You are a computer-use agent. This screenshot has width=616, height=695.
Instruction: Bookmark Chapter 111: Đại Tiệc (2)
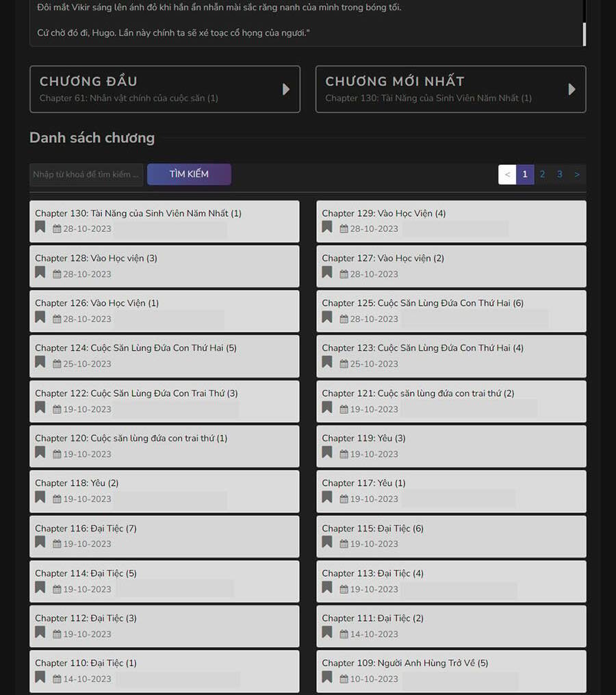[327, 633]
